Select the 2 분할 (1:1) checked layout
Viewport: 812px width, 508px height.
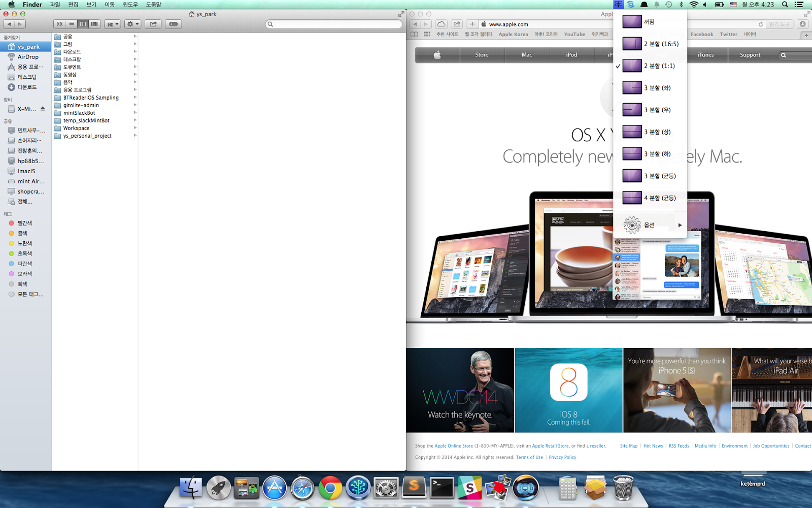click(x=659, y=66)
